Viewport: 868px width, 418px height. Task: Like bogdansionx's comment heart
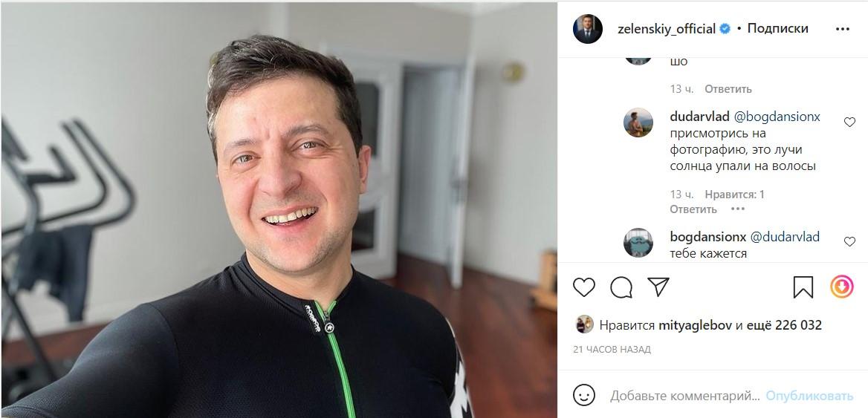point(849,241)
